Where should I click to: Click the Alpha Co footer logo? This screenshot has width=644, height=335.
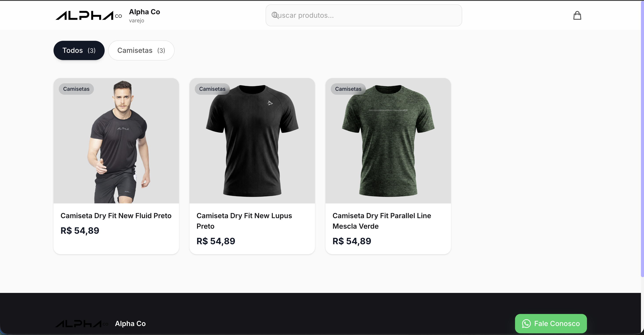pyautogui.click(x=82, y=324)
